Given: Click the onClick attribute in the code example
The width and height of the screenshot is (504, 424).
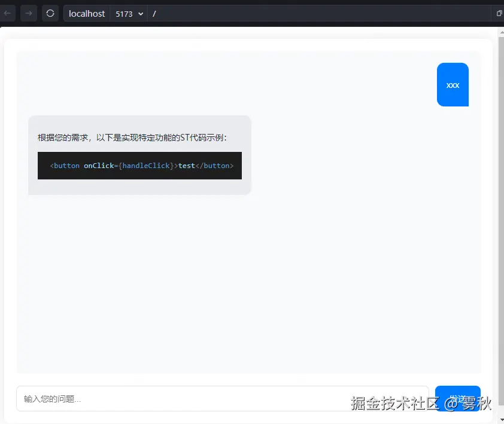Looking at the screenshot, I should 99,166.
